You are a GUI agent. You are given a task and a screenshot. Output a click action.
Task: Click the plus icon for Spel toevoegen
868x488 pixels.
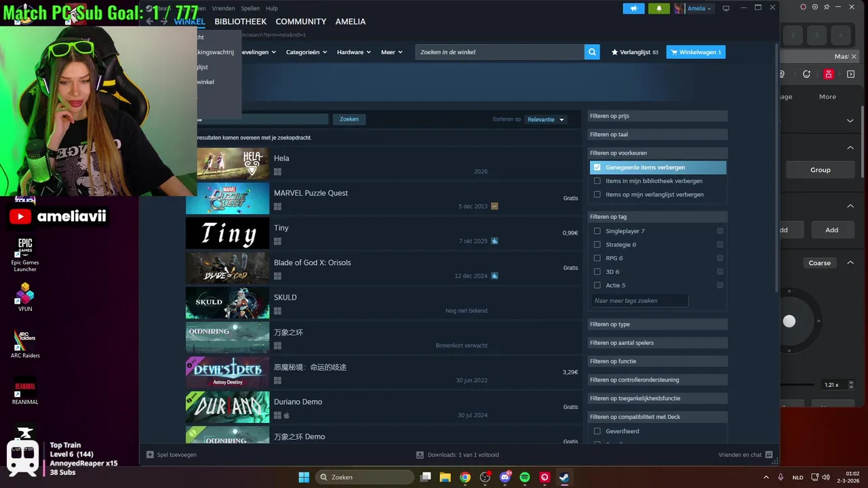point(151,455)
